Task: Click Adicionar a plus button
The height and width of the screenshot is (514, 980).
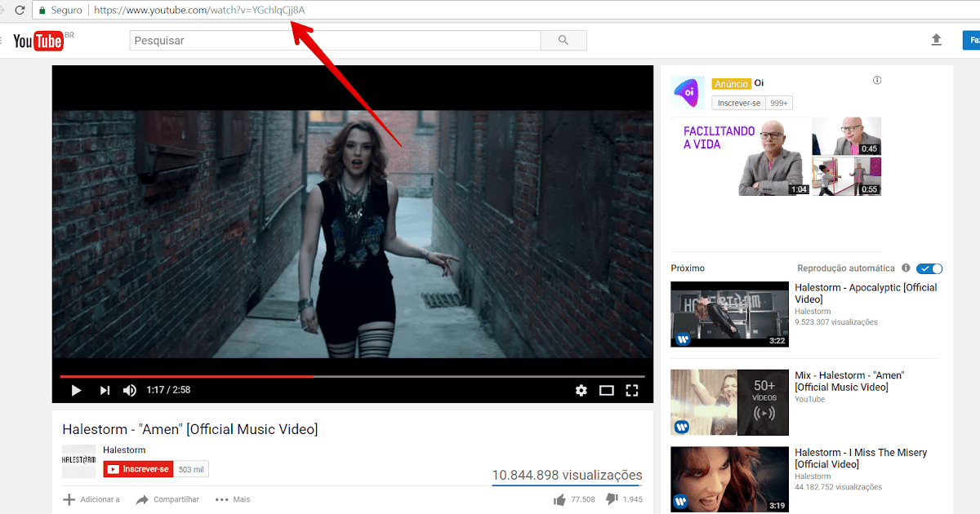Action: 91,499
